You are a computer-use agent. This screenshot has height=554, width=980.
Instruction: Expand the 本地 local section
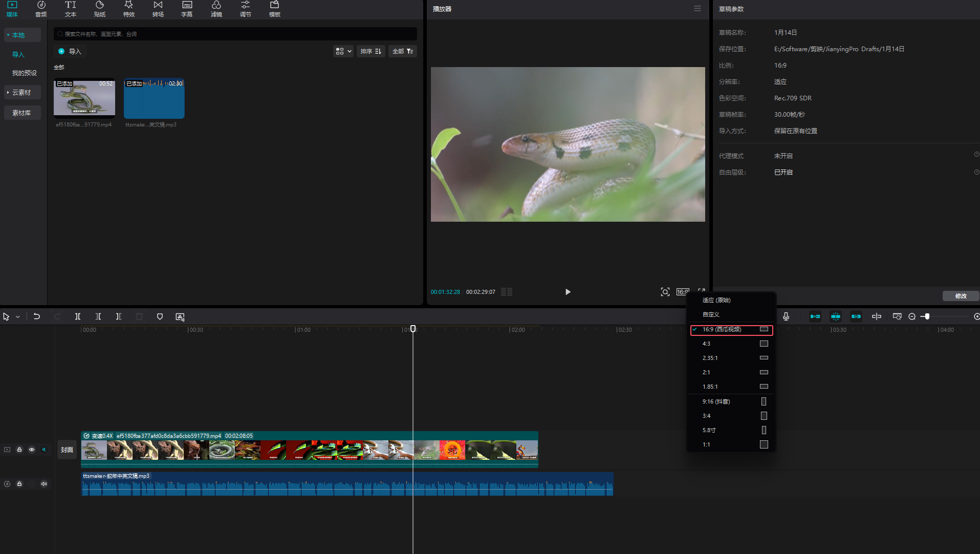[x=23, y=35]
